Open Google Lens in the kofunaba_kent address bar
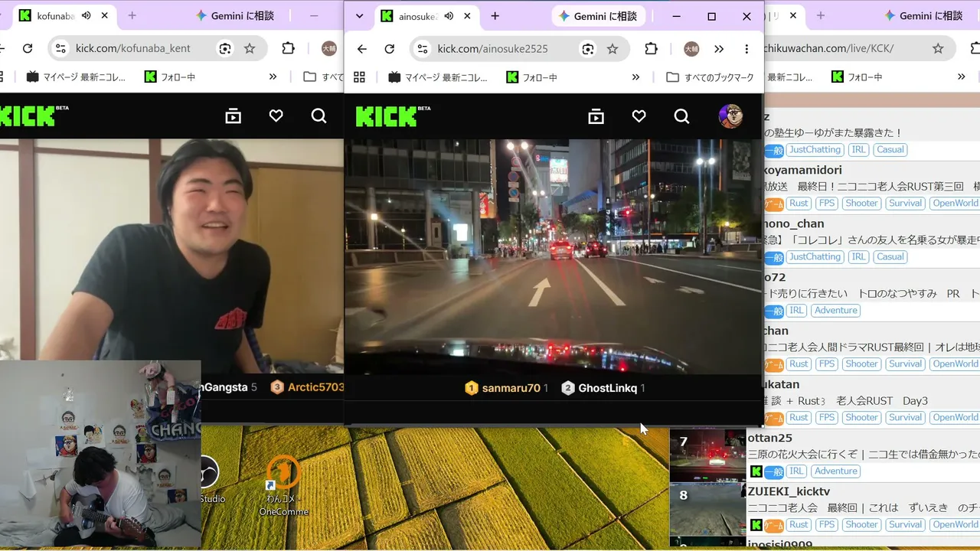 click(225, 48)
